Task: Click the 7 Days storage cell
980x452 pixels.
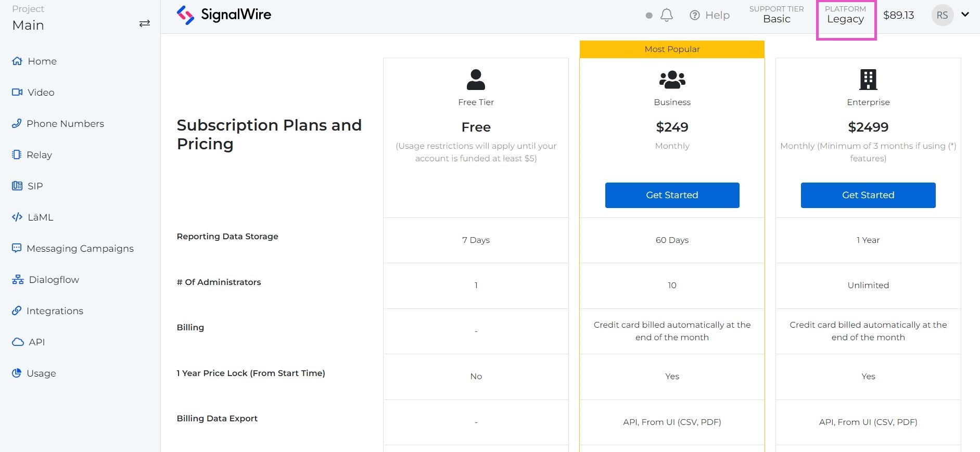Action: pyautogui.click(x=476, y=240)
